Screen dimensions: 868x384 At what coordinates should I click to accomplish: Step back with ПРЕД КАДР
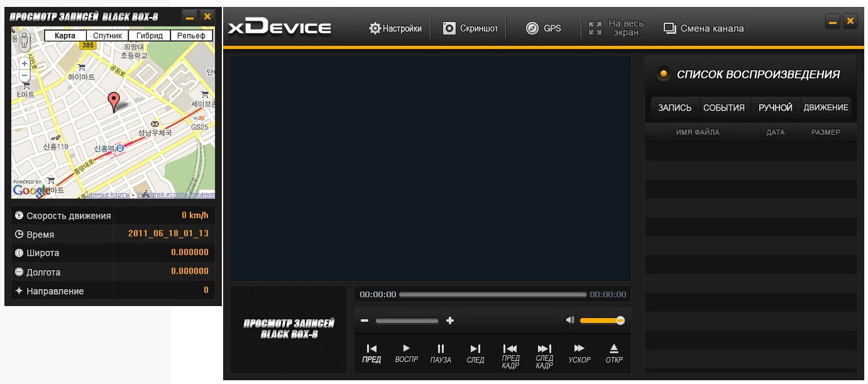click(510, 356)
